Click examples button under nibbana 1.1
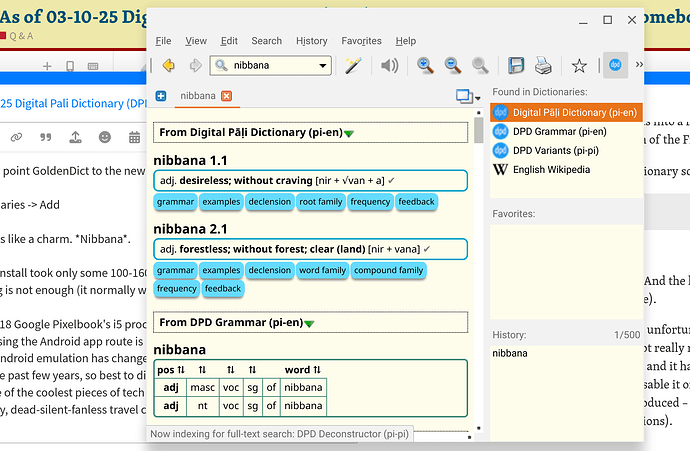690x451 pixels. pyautogui.click(x=221, y=202)
